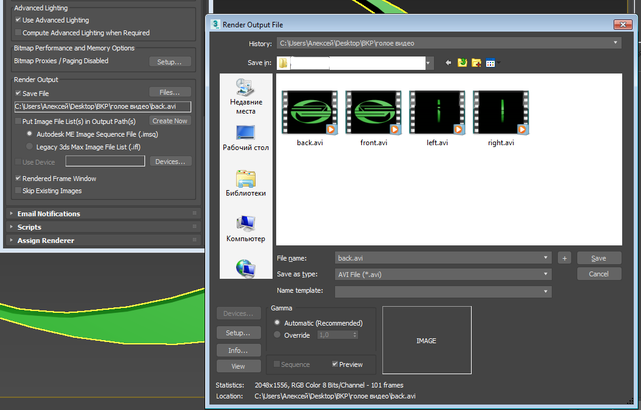Open the History path dropdown

pos(616,43)
